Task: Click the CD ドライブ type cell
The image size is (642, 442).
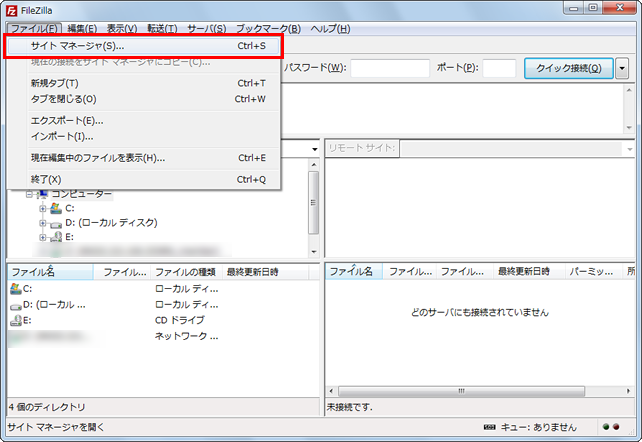Action: [180, 320]
